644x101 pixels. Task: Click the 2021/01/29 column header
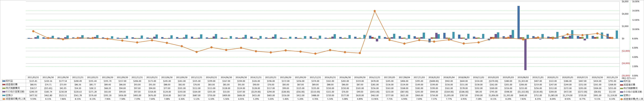612,78
